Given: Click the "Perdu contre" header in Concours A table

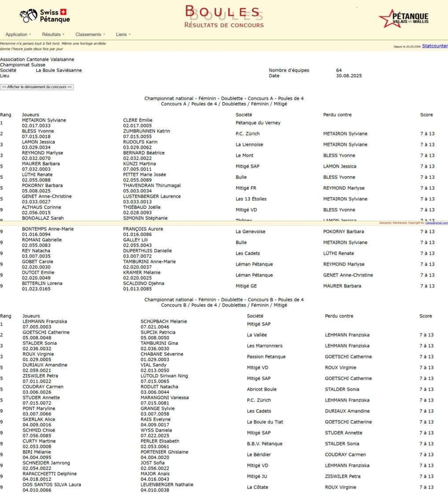Looking at the screenshot, I should pyautogui.click(x=337, y=114).
